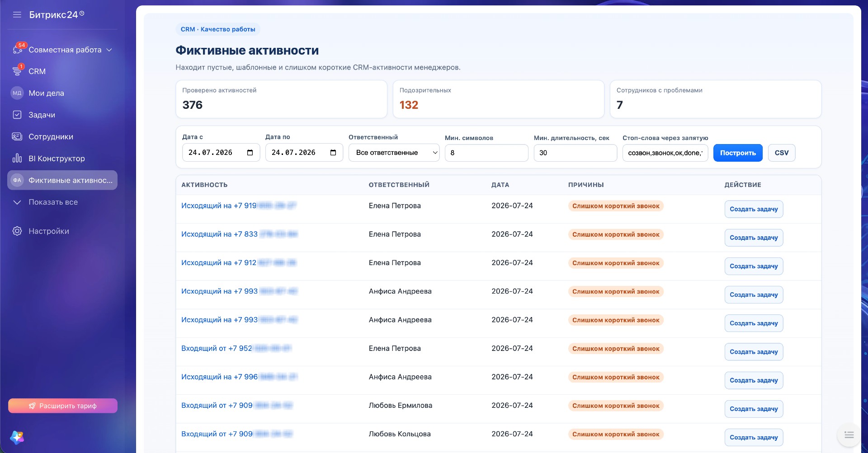Click the Построить button
This screenshot has height=453, width=868.
point(738,153)
